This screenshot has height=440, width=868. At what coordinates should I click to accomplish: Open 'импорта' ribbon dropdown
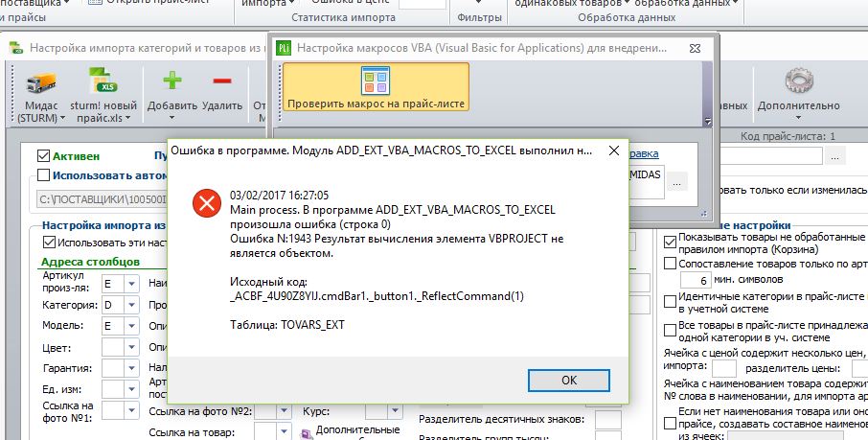(x=290, y=3)
